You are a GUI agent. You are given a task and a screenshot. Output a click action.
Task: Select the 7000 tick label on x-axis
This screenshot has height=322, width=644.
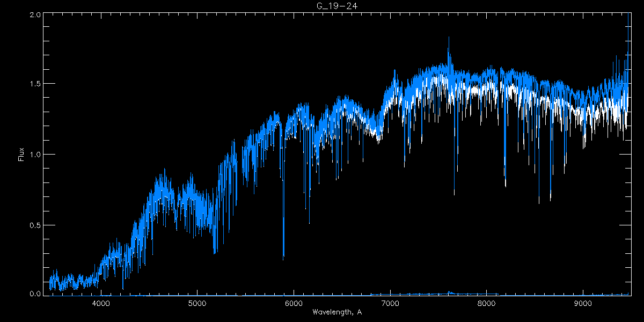tap(390, 303)
